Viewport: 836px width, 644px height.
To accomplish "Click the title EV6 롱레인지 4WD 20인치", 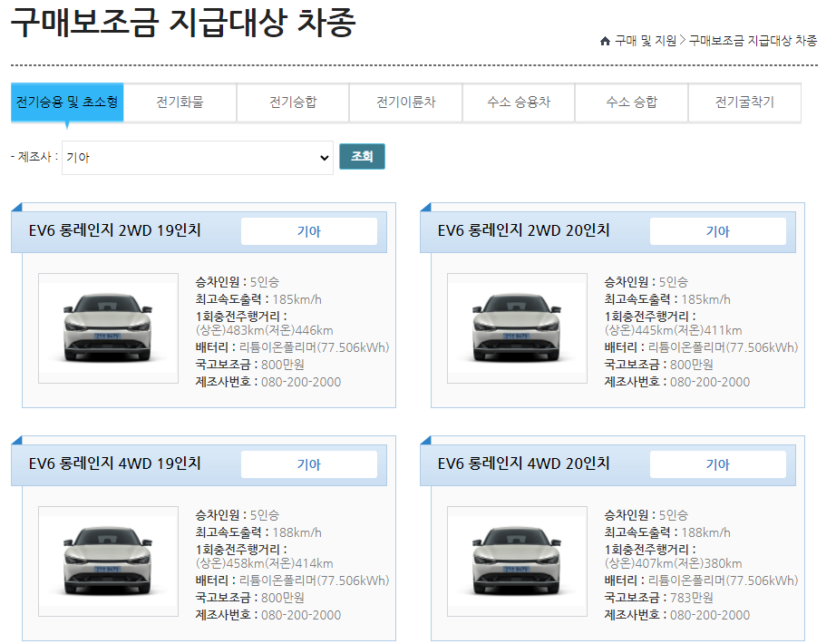I will click(x=523, y=463).
